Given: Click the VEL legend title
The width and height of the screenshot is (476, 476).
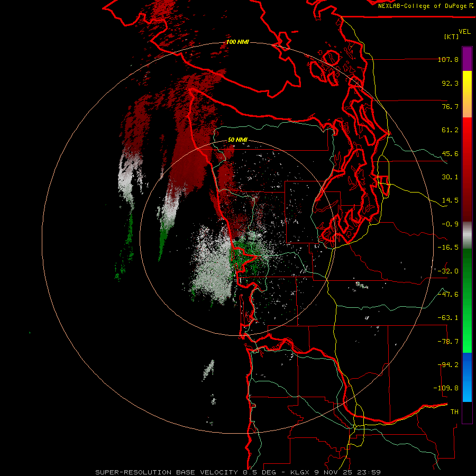Looking at the screenshot, I should pyautogui.click(x=464, y=32).
